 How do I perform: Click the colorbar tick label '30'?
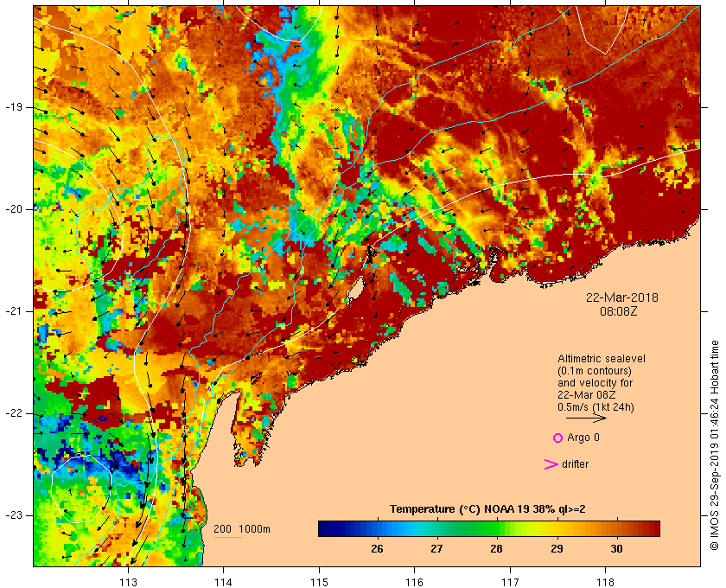click(x=616, y=549)
